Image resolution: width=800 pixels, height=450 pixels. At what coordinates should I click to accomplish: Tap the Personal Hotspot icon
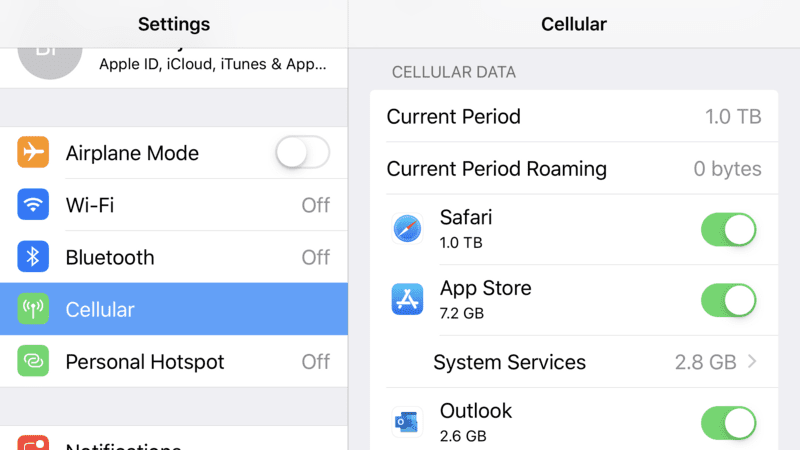33,361
